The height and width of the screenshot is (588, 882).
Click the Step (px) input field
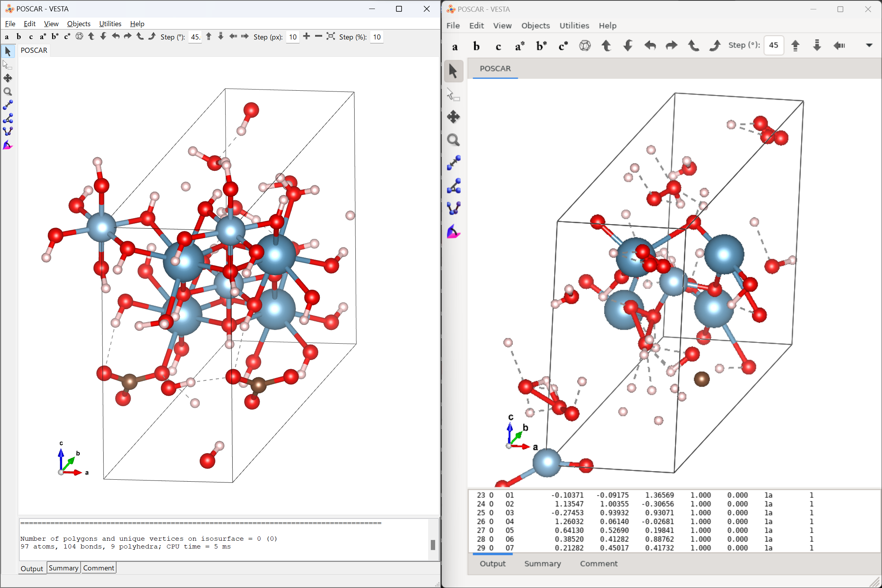click(x=293, y=37)
